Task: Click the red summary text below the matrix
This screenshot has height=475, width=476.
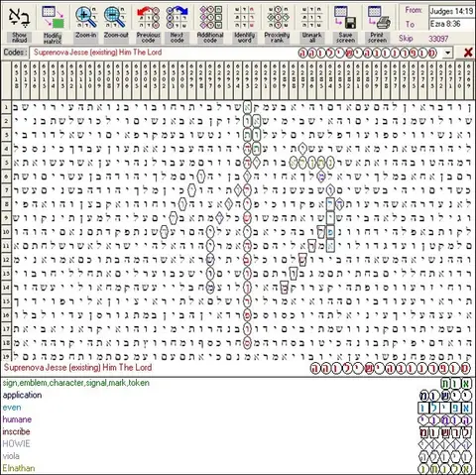Action: pos(78,368)
